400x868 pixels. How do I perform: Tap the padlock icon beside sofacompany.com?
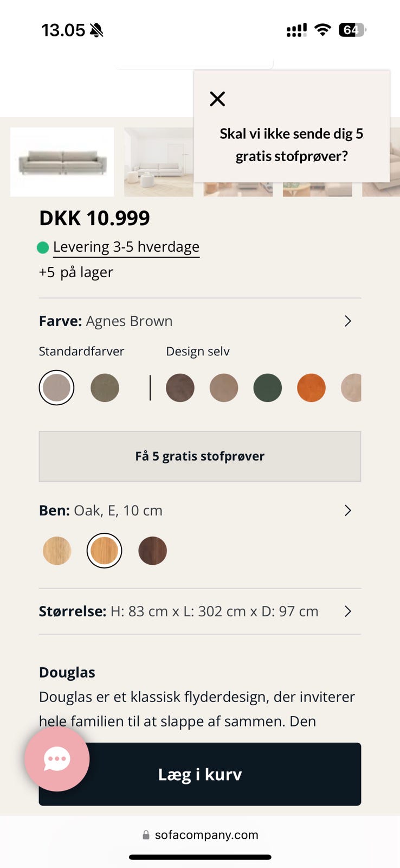click(x=146, y=835)
